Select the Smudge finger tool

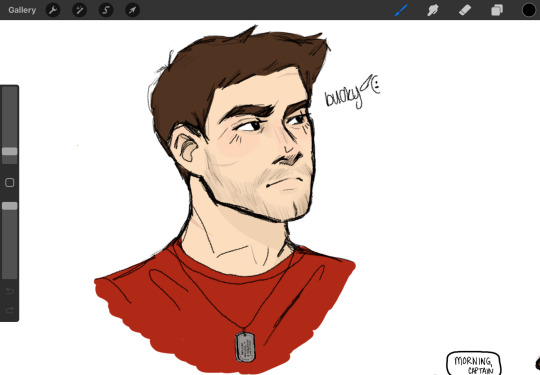point(433,10)
